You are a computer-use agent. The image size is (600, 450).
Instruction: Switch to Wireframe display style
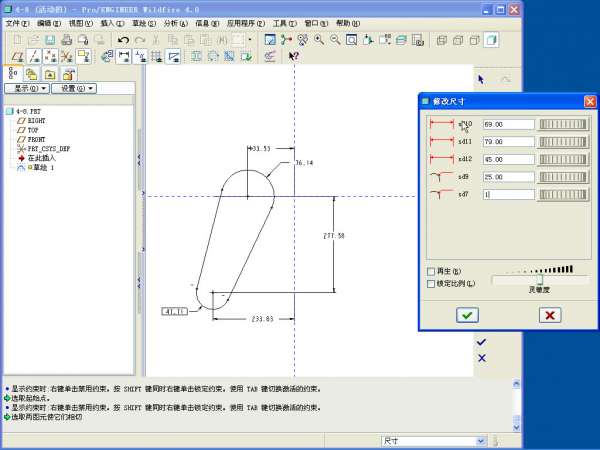click(x=442, y=40)
